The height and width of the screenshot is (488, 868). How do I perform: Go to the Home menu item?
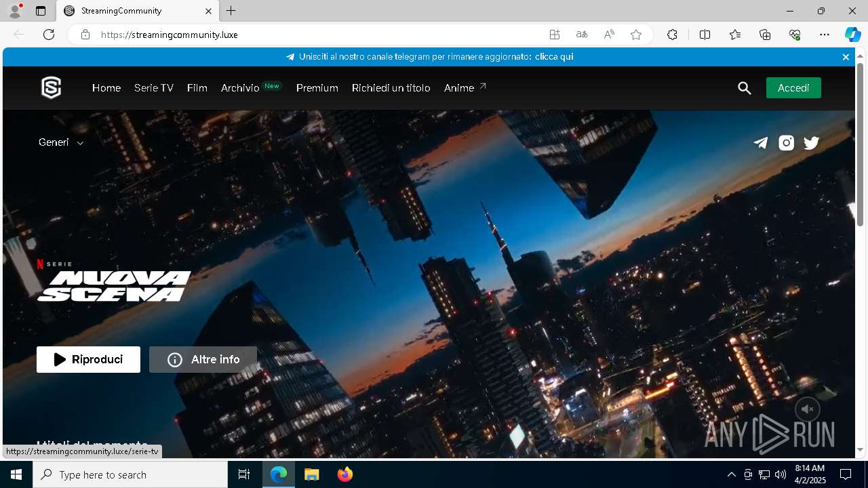coord(106,88)
